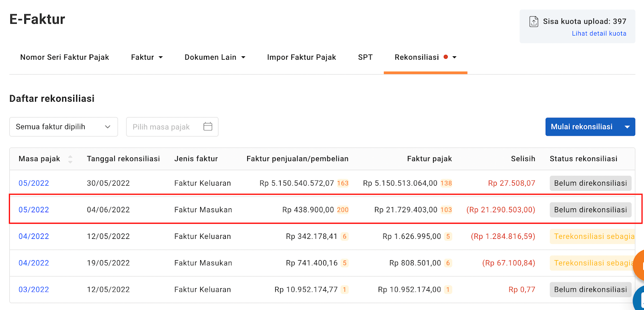Click the 200 invoice count badge

(343, 210)
